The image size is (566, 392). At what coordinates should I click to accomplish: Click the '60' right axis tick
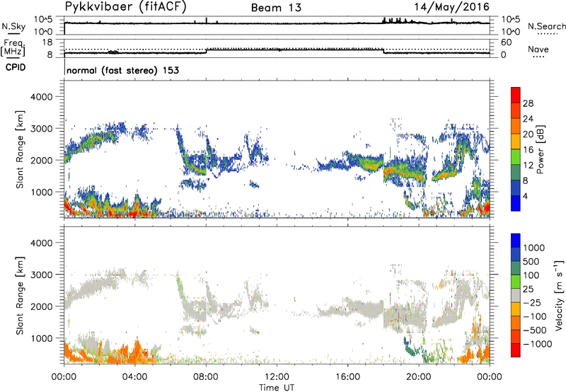coord(506,42)
